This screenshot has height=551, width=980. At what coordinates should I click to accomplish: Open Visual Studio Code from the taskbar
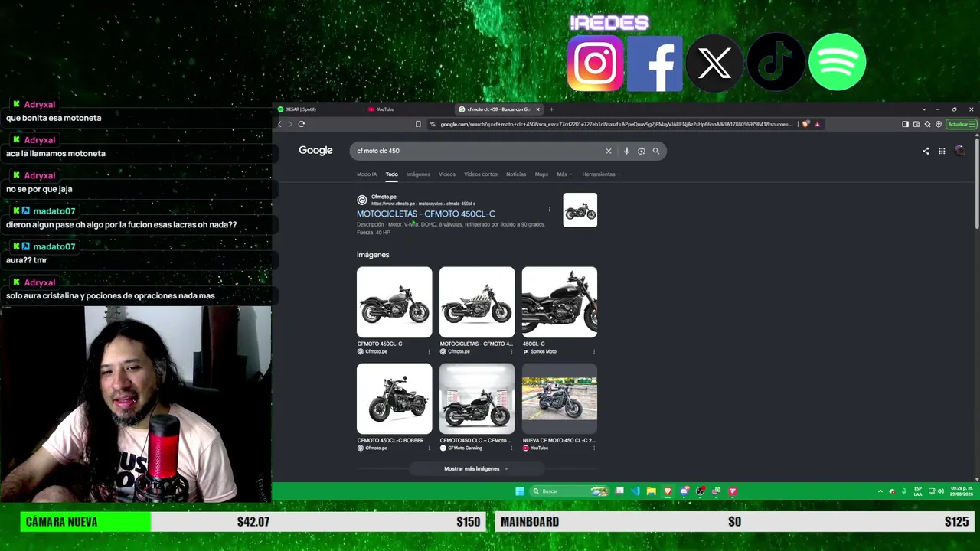click(x=635, y=491)
